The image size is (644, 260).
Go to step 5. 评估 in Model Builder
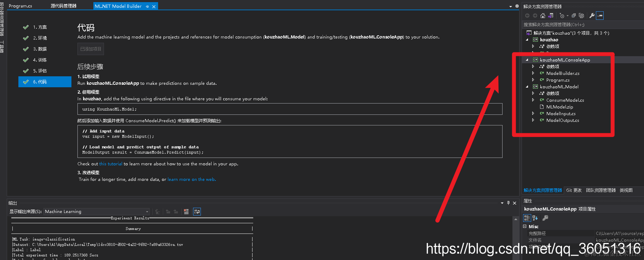tap(45, 71)
